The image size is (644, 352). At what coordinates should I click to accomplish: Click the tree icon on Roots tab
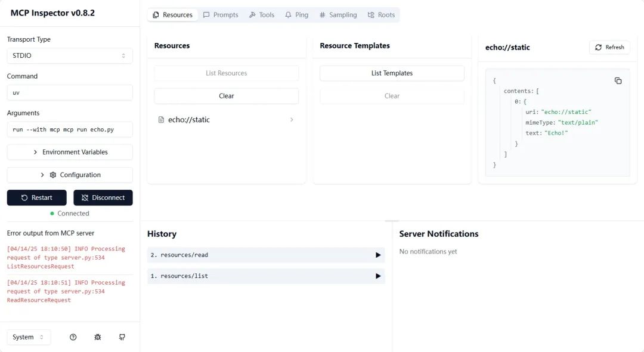pyautogui.click(x=371, y=15)
